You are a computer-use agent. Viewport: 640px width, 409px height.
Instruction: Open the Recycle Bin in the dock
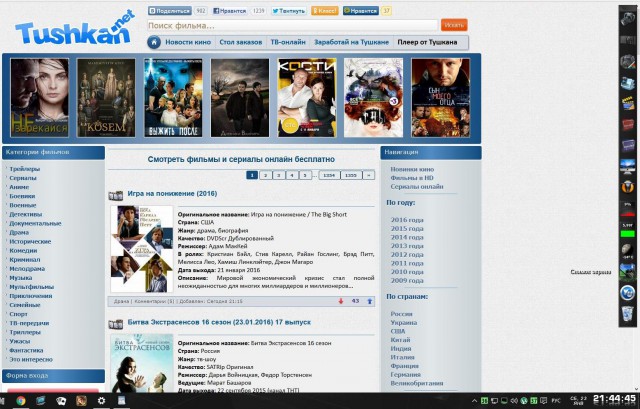[x=627, y=314]
